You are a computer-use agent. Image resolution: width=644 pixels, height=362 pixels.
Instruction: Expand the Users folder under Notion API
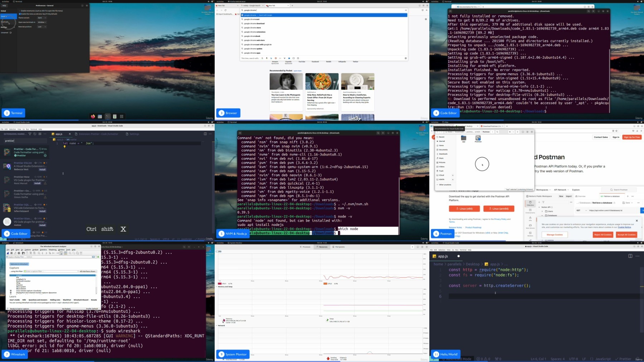coord(542,211)
